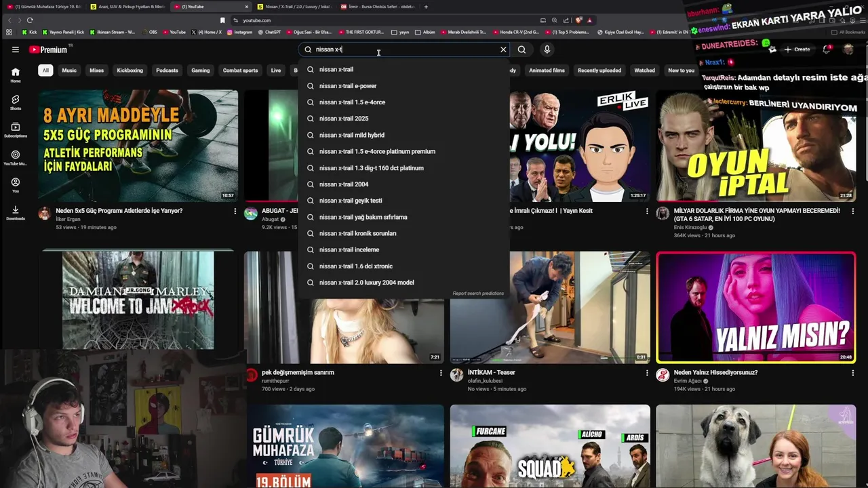Image resolution: width=868 pixels, height=488 pixels.
Task: Open options for Neden Yalnız Hissediyorsunuz video
Action: [852, 373]
